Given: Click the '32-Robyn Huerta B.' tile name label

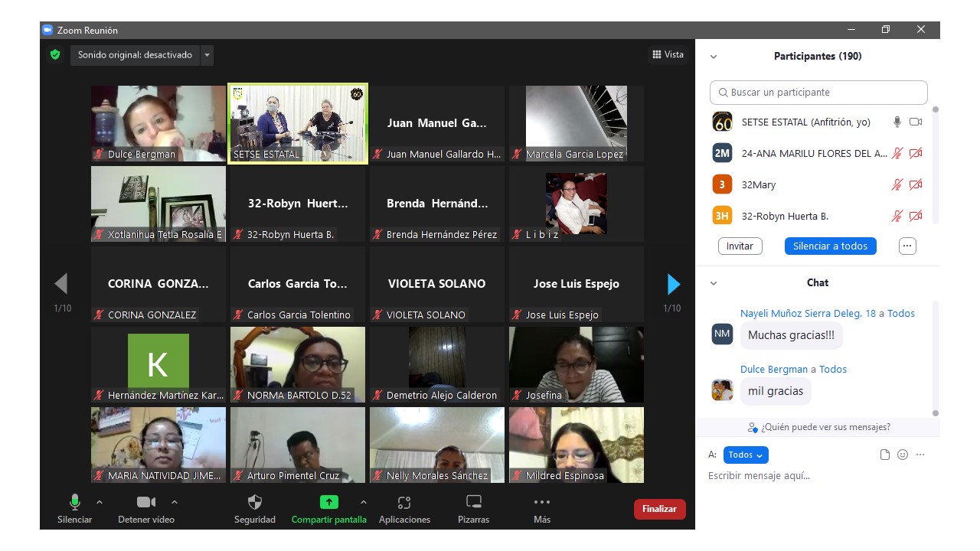Looking at the screenshot, I should coord(290,235).
